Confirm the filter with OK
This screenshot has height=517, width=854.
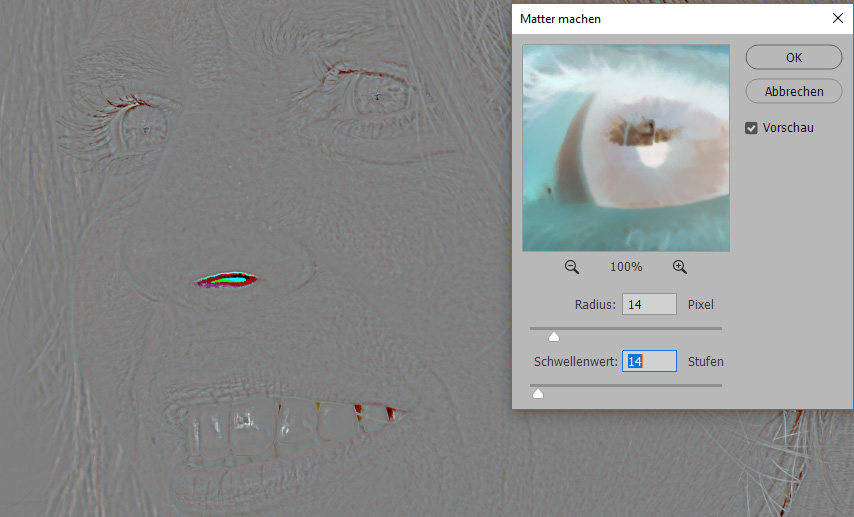pyautogui.click(x=794, y=57)
